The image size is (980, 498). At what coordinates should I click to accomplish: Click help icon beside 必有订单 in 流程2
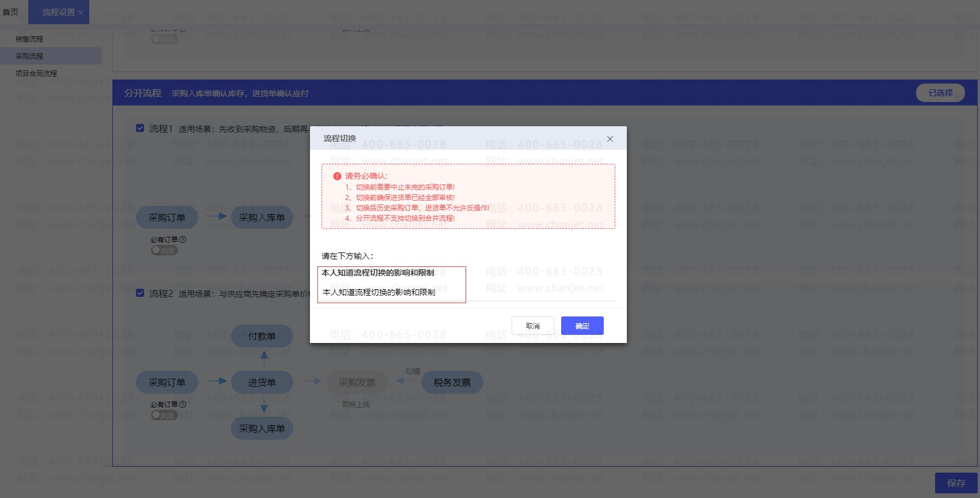[x=183, y=405]
